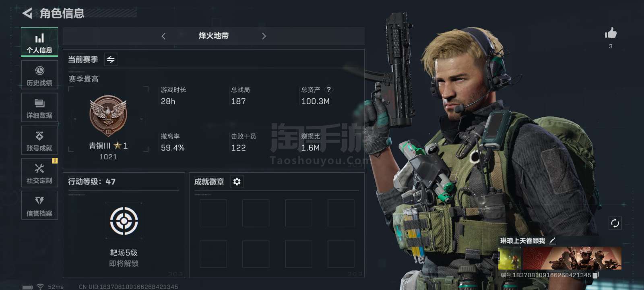Switch to previous mode with left chevron
644x290 pixels.
coord(163,36)
